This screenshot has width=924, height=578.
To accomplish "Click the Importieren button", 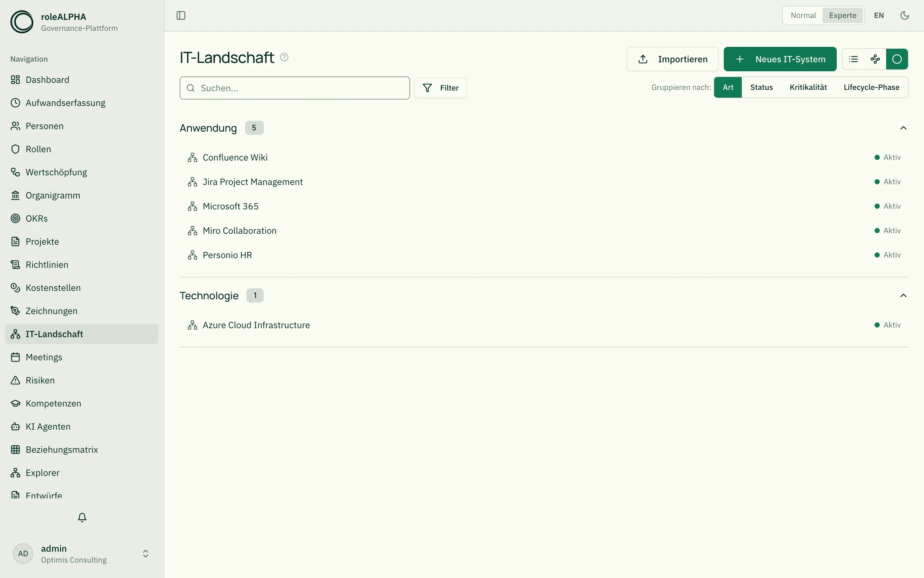I will click(x=672, y=59).
